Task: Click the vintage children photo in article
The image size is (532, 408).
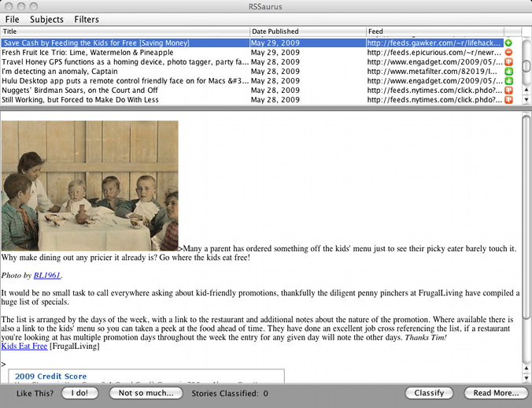Action: [x=90, y=186]
